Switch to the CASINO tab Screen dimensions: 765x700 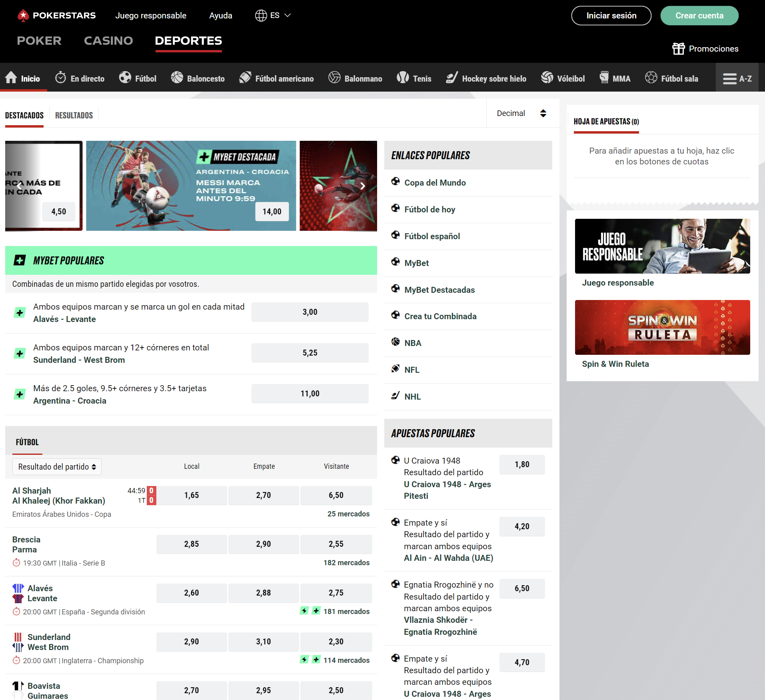click(108, 41)
